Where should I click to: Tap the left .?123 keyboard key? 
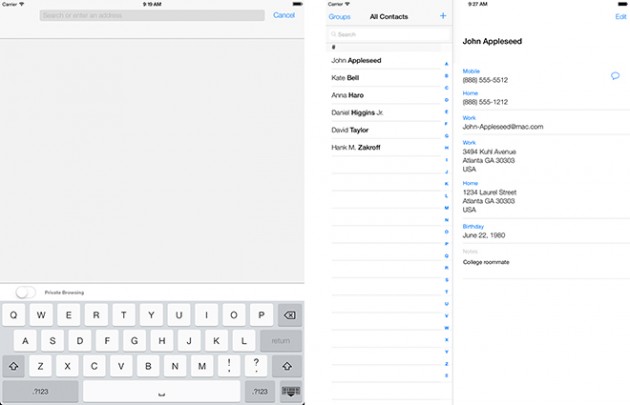point(40,391)
